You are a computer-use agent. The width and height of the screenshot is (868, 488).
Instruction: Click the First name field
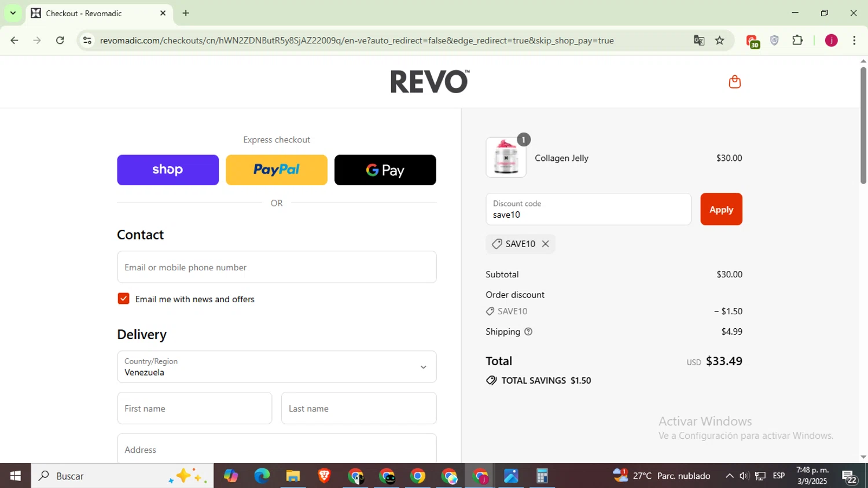pos(194,408)
